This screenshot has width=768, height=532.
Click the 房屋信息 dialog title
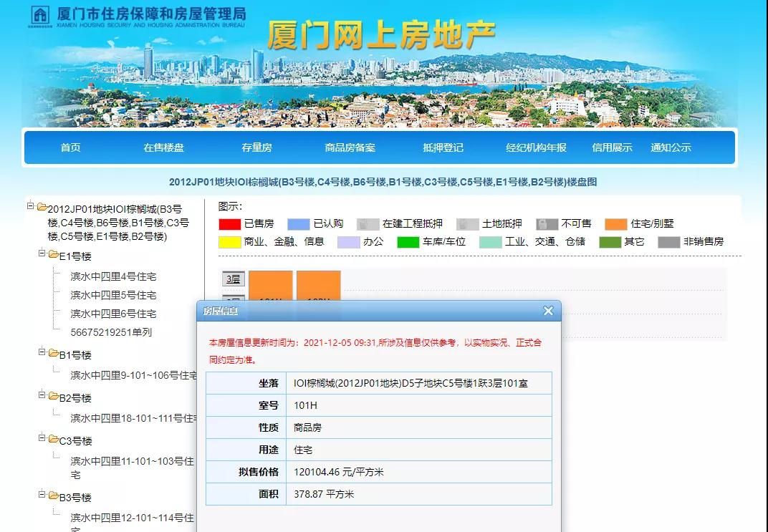(221, 311)
